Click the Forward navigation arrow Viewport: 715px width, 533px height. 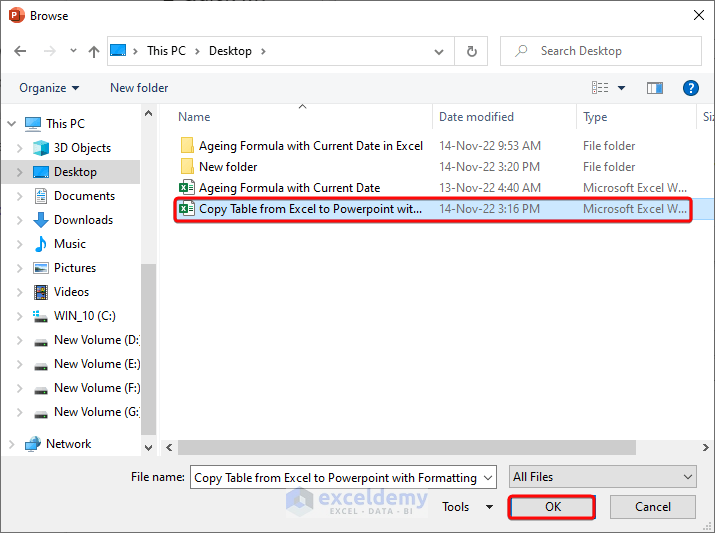pyautogui.click(x=49, y=51)
